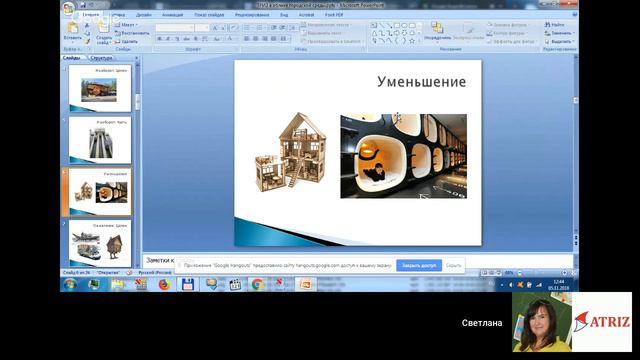Toggle Bold formatting
This screenshot has height=360, width=640.
click(x=160, y=39)
